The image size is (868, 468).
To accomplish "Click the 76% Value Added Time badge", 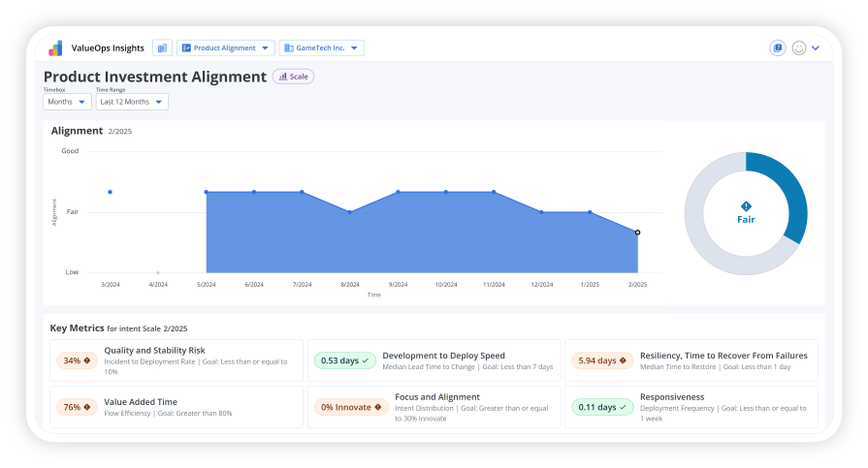I will (x=77, y=407).
